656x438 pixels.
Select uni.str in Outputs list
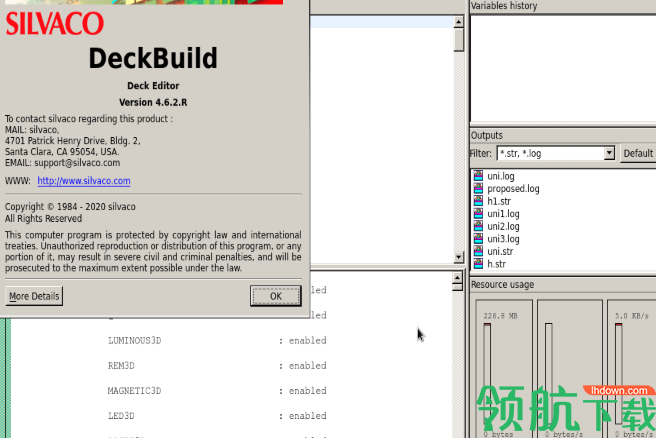point(500,251)
